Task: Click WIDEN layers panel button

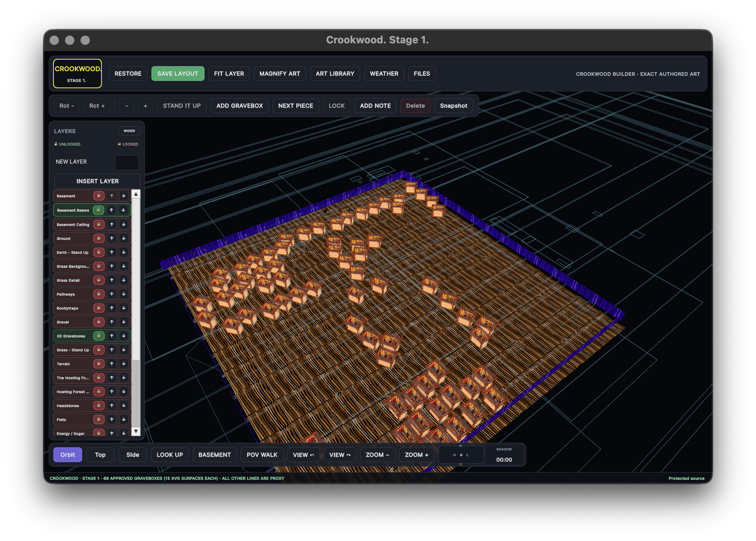Action: point(129,131)
